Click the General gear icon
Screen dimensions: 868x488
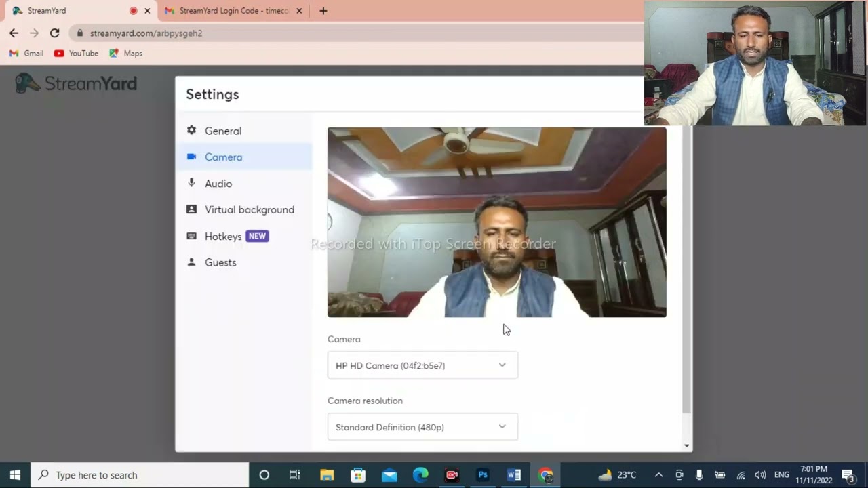point(191,130)
